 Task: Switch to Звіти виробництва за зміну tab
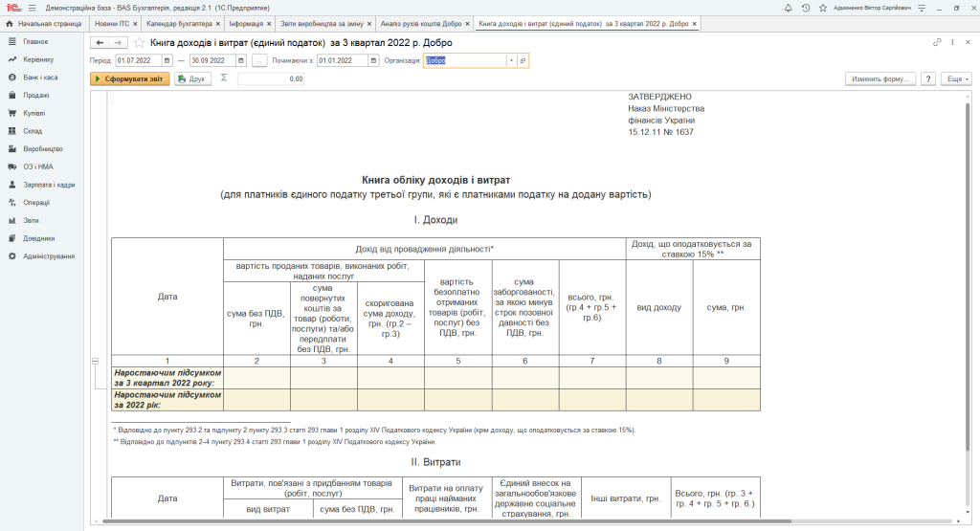pos(322,24)
